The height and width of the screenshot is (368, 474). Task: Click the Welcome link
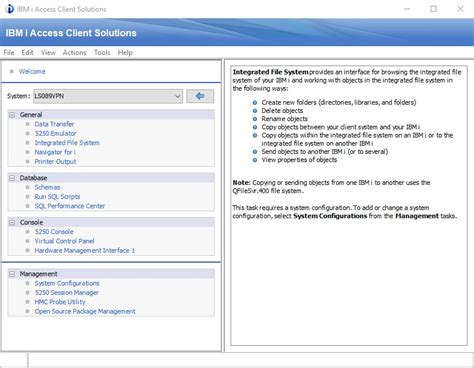[32, 71]
